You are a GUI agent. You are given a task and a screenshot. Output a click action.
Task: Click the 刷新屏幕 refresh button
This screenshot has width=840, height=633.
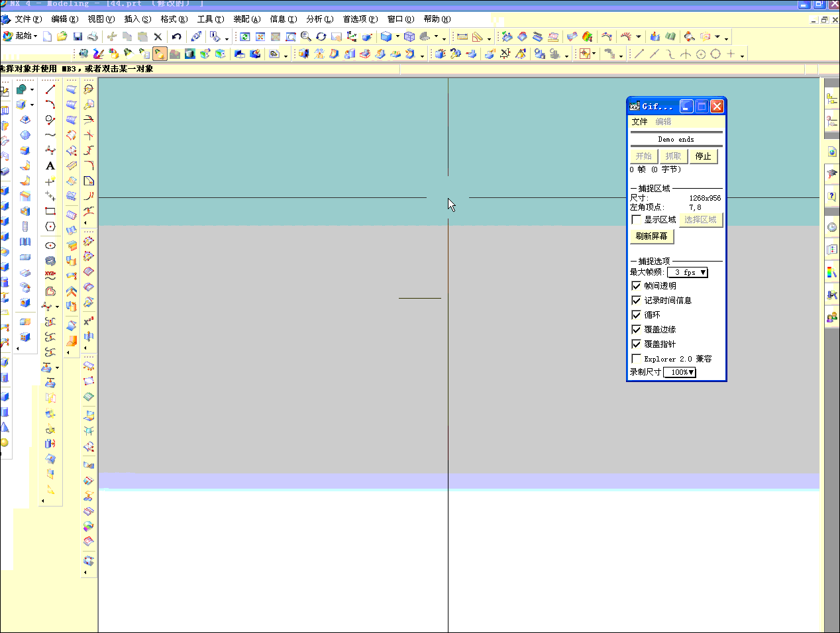coord(652,236)
